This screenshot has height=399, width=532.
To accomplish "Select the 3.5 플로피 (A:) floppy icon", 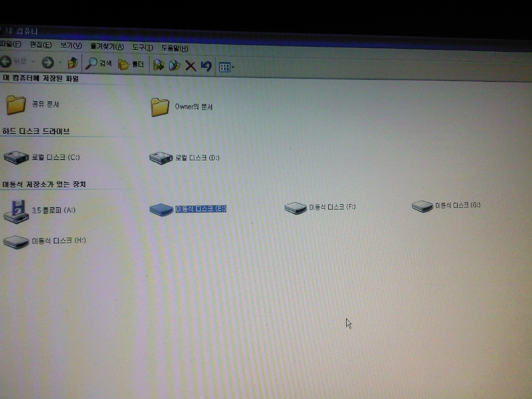I will tap(16, 211).
